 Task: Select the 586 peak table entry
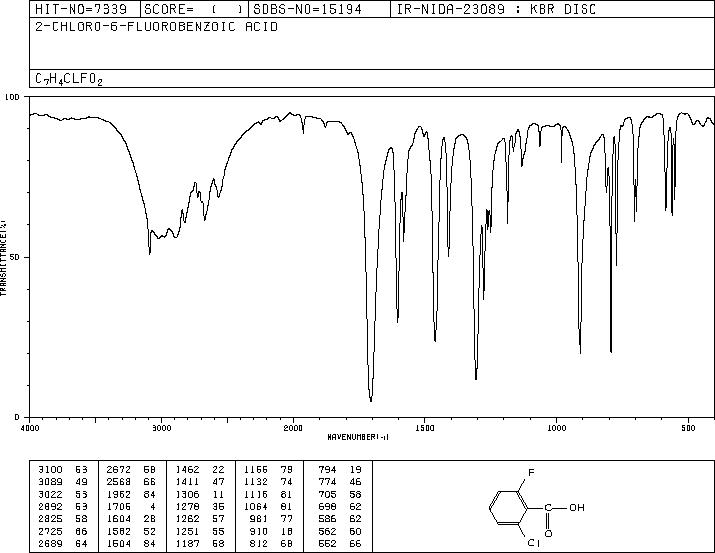[x=340, y=519]
